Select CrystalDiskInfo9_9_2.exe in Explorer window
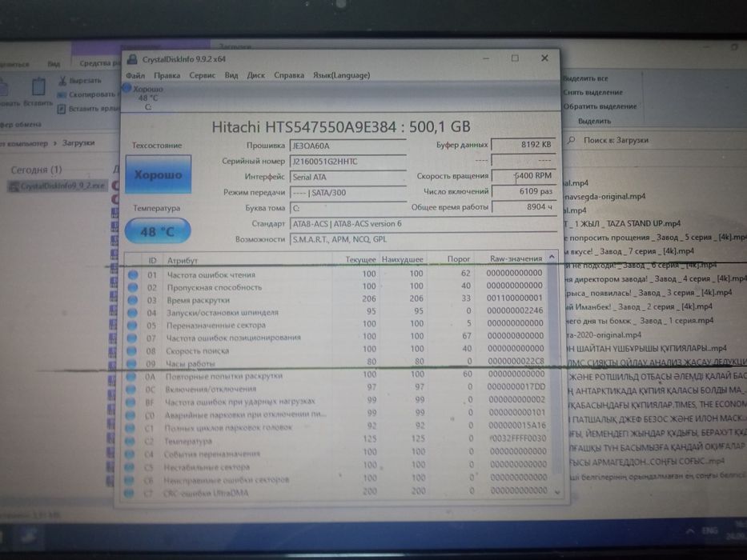Screen dimensions: 747x560 pyautogui.click(x=57, y=186)
